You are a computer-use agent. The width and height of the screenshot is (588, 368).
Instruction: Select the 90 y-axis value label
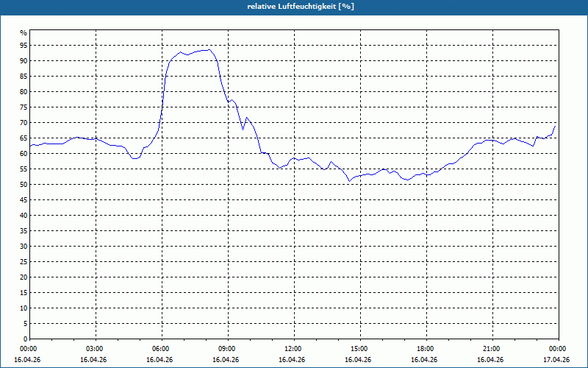(24, 61)
